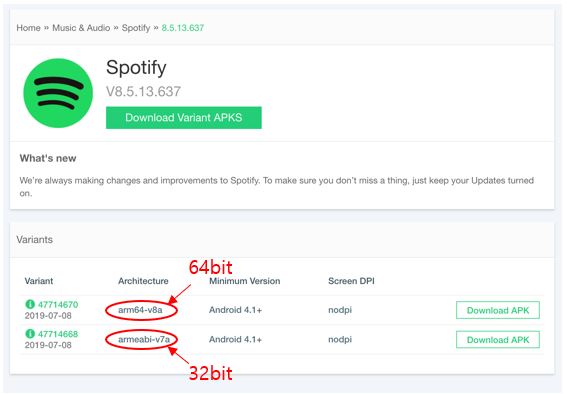The width and height of the screenshot is (567, 394).
Task: Open variant 47714668 link
Action: click(x=58, y=334)
